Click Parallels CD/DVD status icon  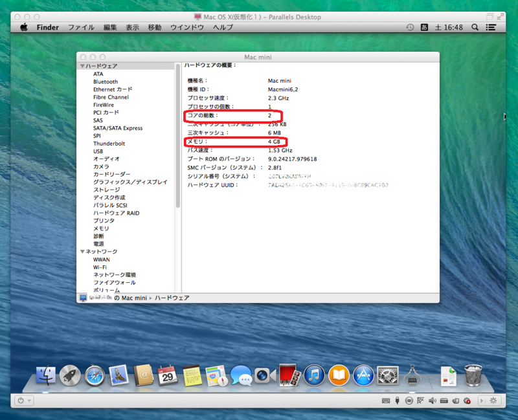point(409,401)
